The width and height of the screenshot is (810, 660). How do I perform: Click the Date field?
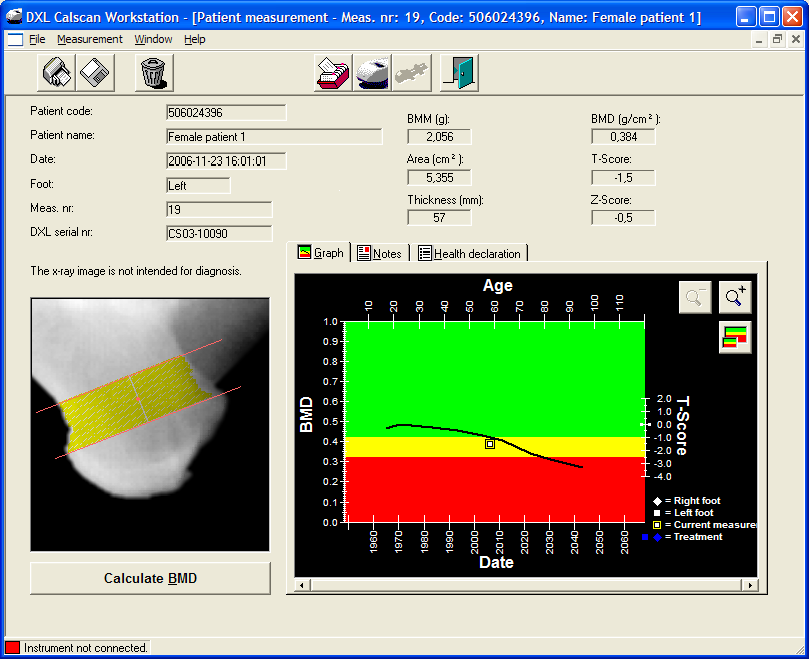pos(226,161)
